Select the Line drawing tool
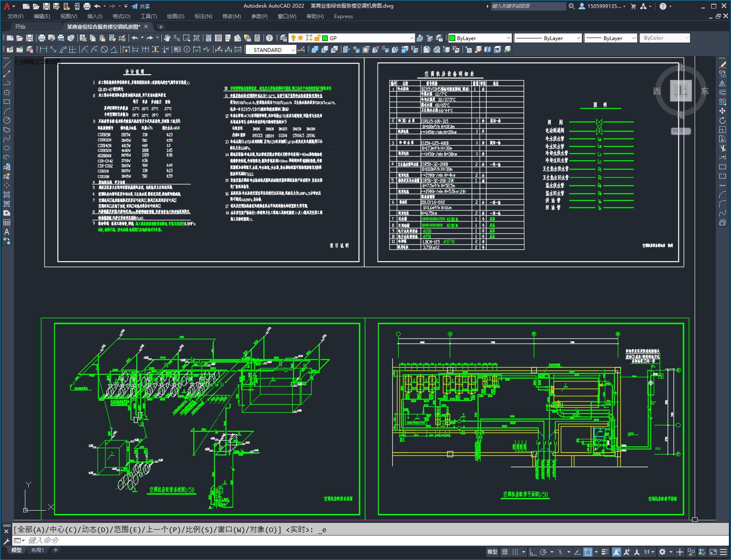This screenshot has width=731, height=560. pyautogui.click(x=7, y=65)
